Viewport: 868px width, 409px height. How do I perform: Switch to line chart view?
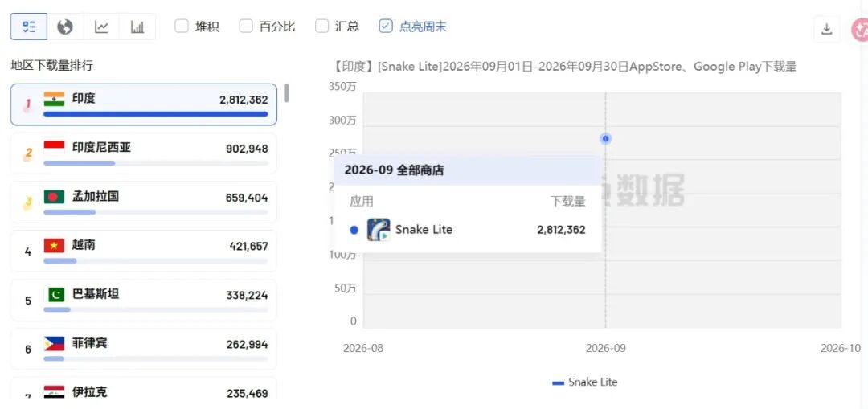101,27
